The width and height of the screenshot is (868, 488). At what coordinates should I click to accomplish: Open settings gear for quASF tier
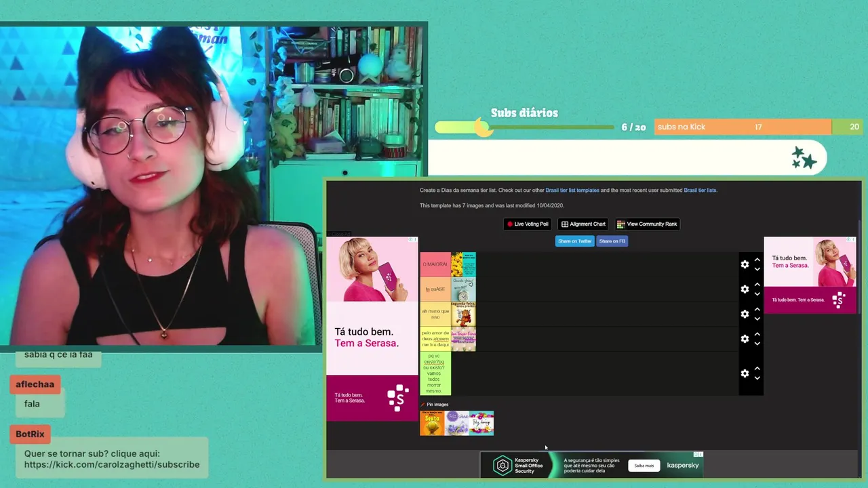(x=745, y=289)
